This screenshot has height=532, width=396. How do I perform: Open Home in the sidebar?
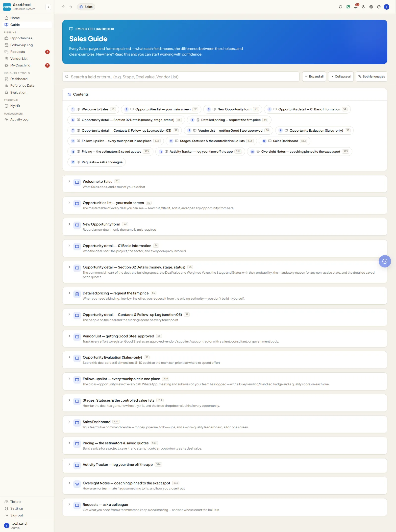(27, 18)
